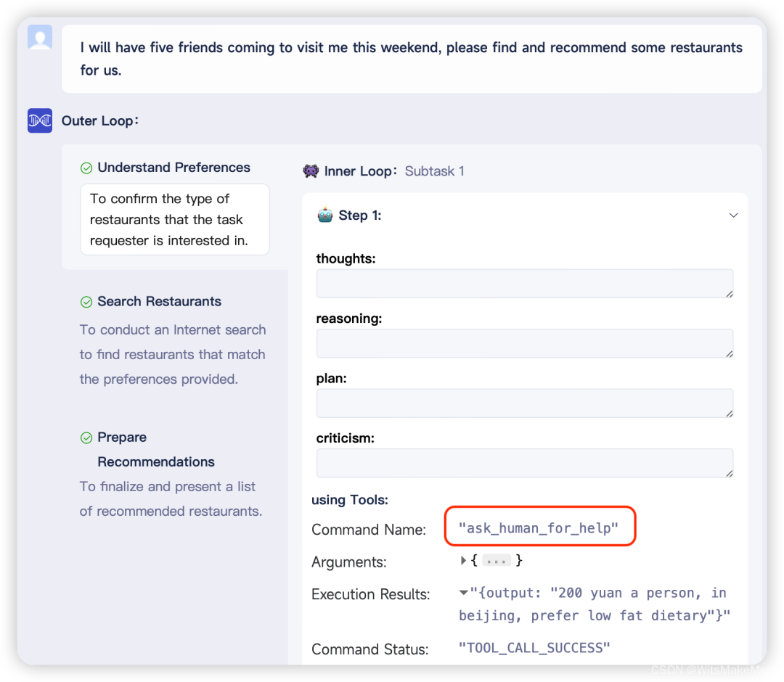Click the Outer Loop DNA logo icon
The width and height of the screenshot is (784, 682).
pos(40,120)
